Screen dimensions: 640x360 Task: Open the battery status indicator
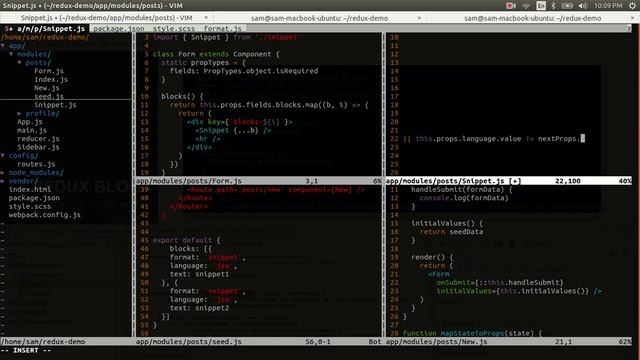[x=567, y=6]
